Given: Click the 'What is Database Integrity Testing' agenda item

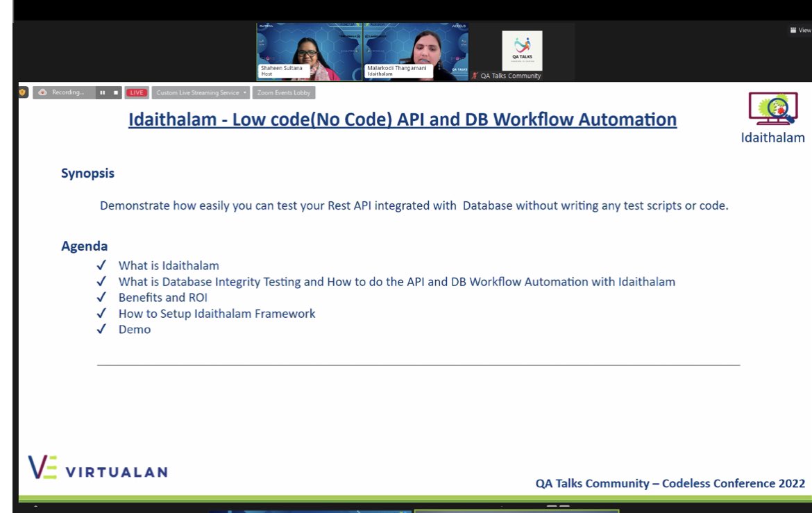Looking at the screenshot, I should 397,282.
